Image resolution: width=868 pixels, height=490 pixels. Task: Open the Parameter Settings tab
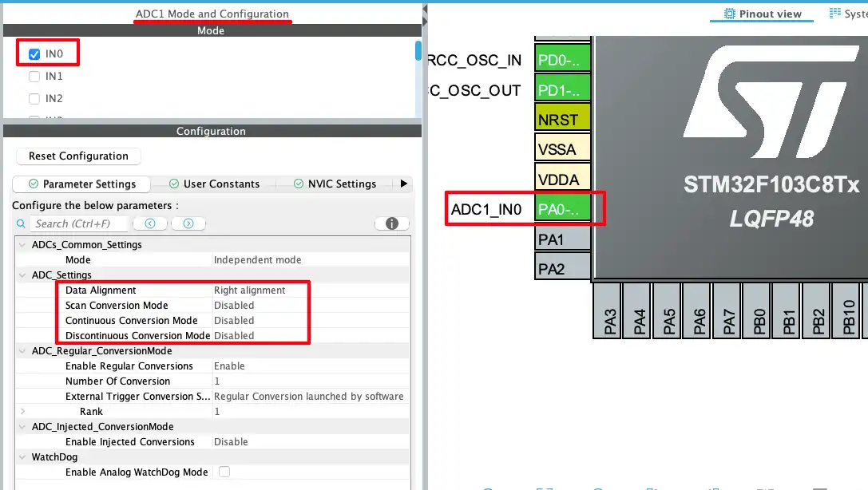[x=82, y=184]
